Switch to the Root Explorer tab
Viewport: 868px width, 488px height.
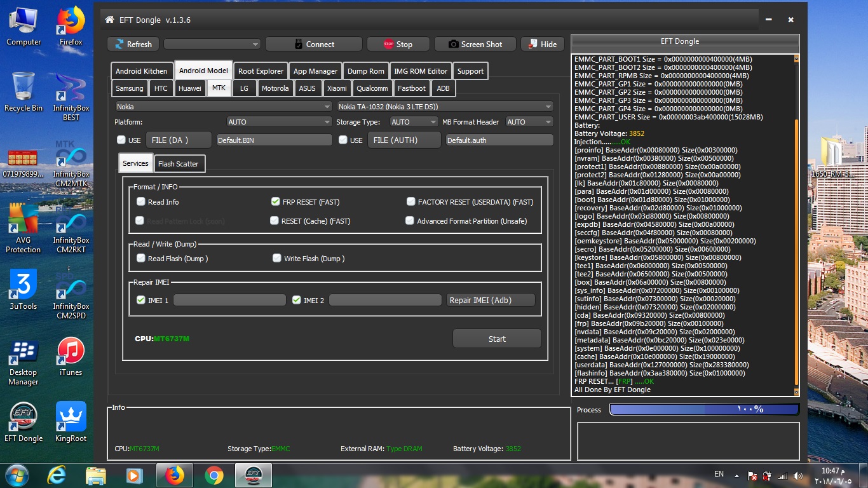pyautogui.click(x=261, y=71)
